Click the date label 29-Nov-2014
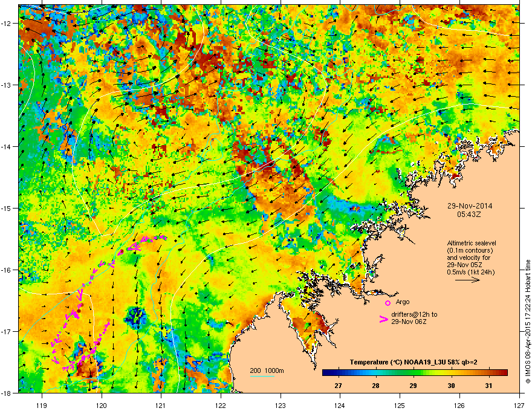 [470, 206]
